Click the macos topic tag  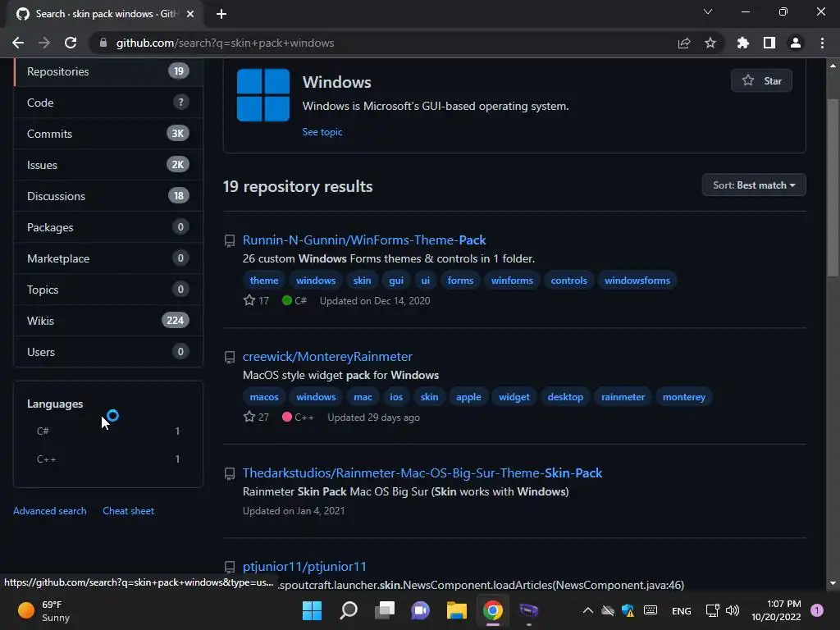[x=264, y=397]
